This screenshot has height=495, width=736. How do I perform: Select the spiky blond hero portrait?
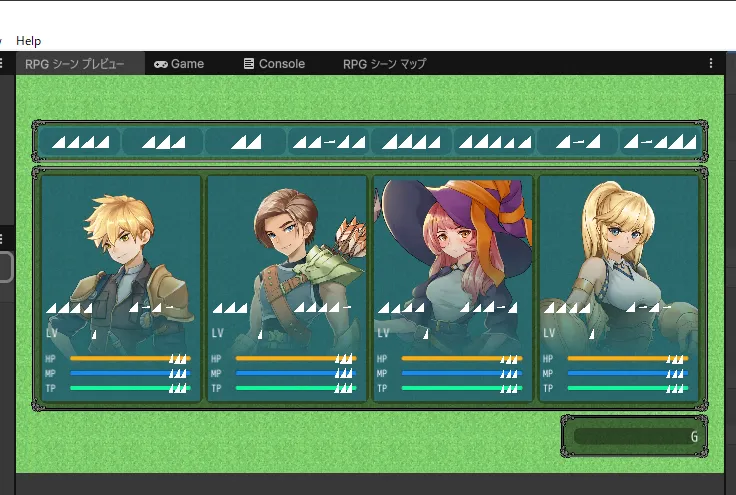coord(121,250)
